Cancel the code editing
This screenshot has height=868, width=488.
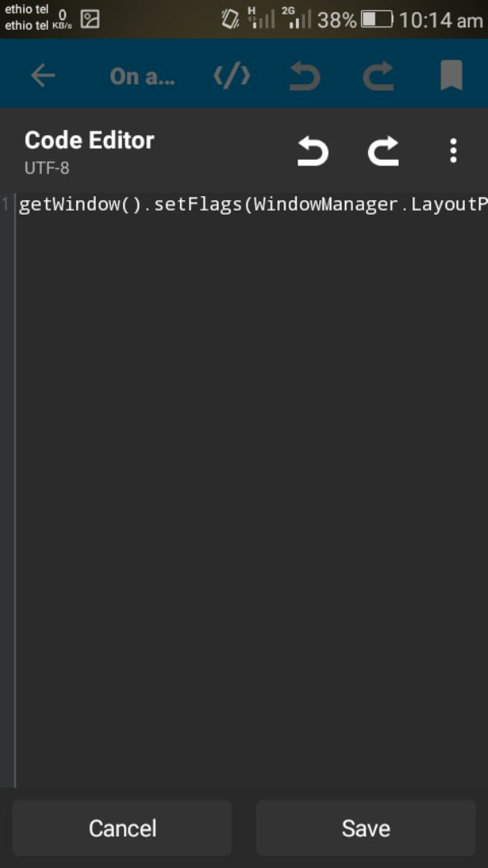point(122,828)
